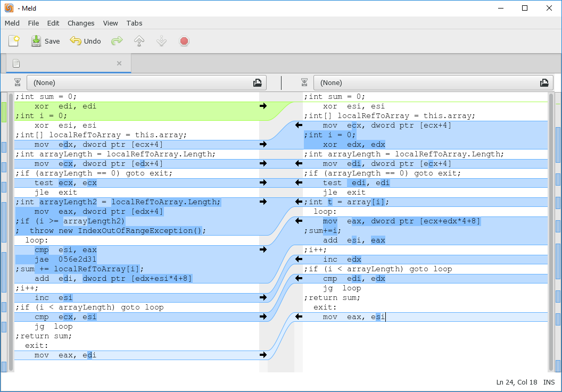Click the INS insert mode indicator
The width and height of the screenshot is (562, 392).
tap(549, 382)
